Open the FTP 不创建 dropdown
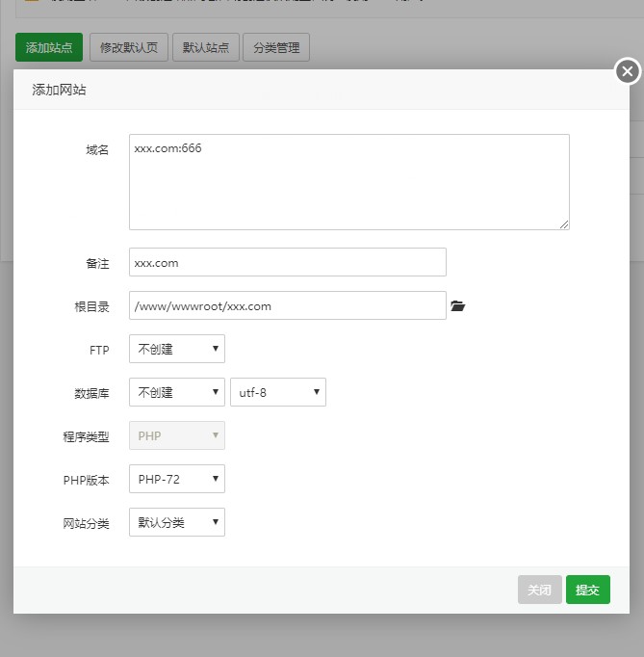The image size is (644, 657). click(177, 349)
